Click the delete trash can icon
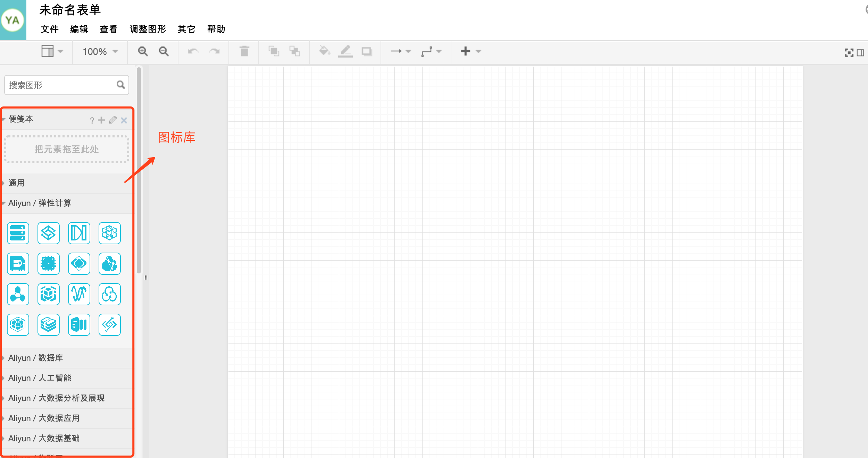The image size is (868, 458). 244,51
